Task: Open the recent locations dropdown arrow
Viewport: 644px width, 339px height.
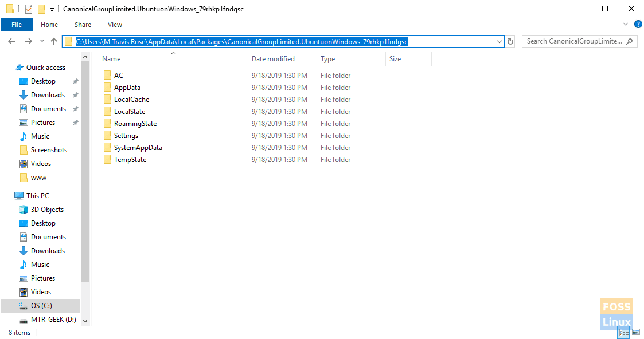Action: tap(42, 41)
